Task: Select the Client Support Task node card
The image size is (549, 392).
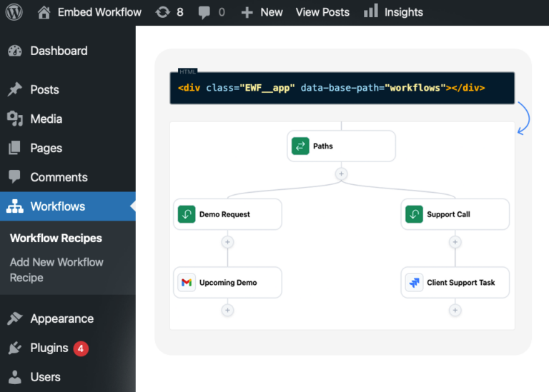Action: [x=455, y=283]
